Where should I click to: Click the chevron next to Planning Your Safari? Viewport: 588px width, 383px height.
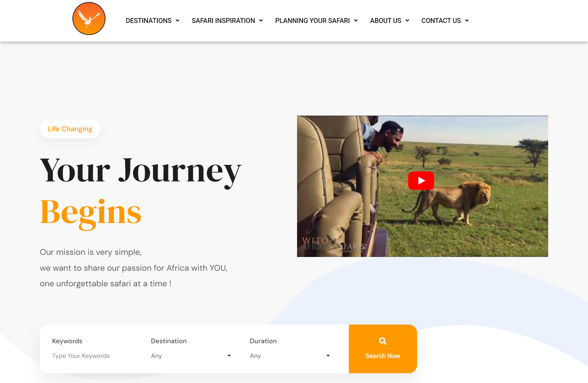click(356, 20)
